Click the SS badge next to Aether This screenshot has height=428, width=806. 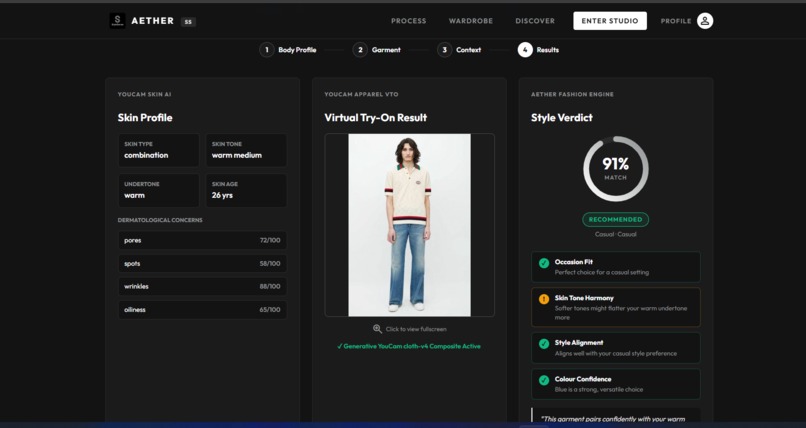click(188, 22)
